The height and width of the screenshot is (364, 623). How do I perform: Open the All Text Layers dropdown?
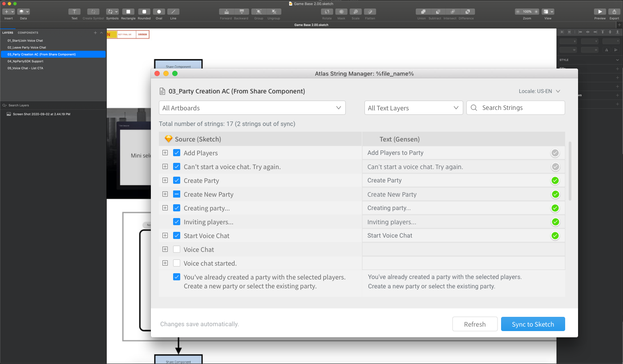[x=413, y=108]
